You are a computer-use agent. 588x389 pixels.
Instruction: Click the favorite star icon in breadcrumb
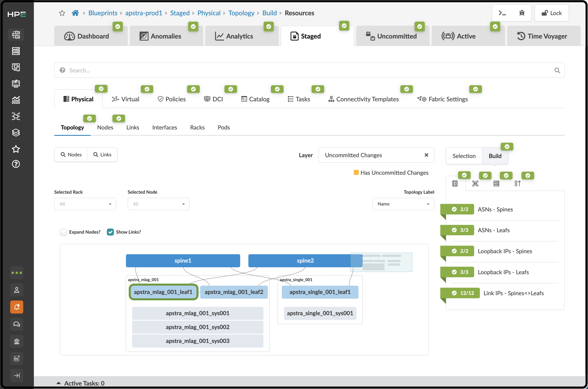point(62,13)
